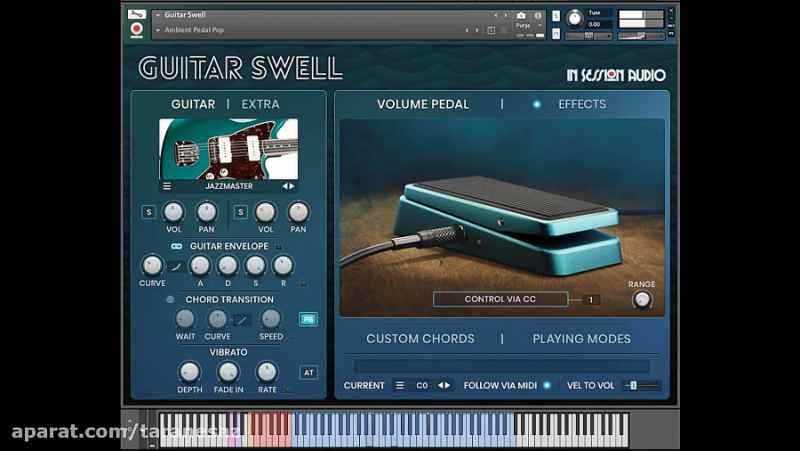The image size is (800, 451).
Task: Click the link icon next to Guitar Envelope
Action: 176,246
